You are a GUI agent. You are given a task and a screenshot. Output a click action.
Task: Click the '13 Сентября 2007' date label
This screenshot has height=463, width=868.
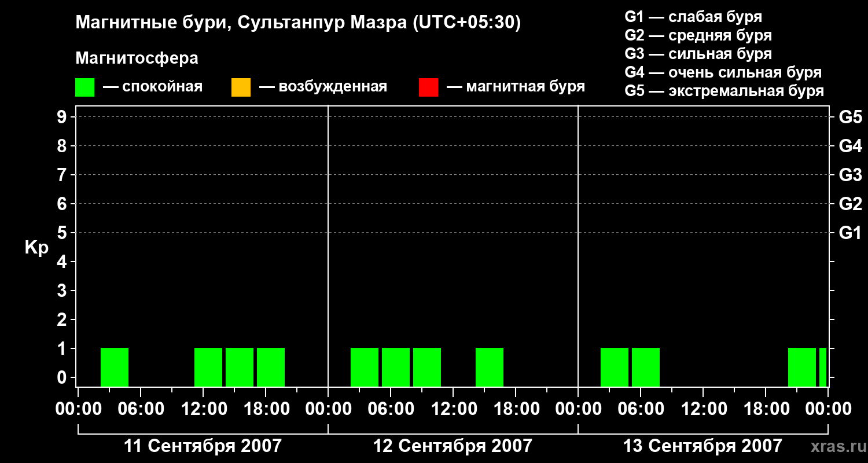703,446
